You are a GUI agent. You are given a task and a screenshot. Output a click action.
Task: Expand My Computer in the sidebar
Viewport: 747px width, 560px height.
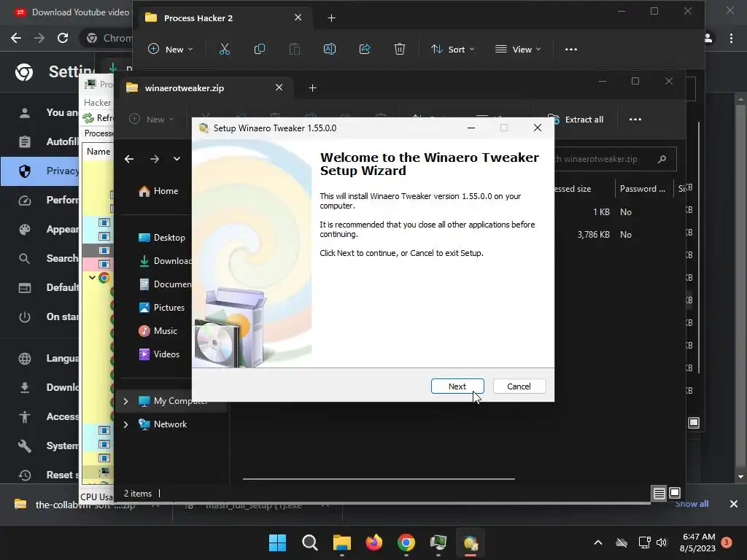click(x=125, y=402)
